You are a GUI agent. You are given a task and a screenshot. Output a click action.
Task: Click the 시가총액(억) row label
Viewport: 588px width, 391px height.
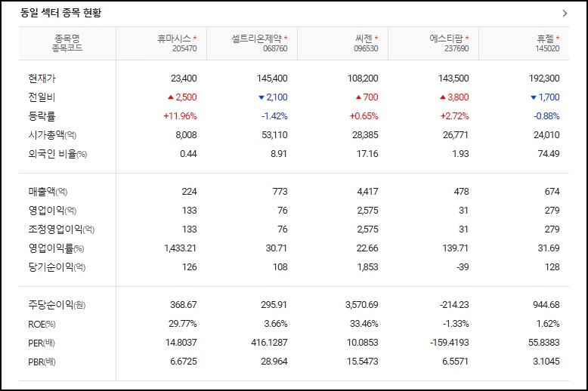[52, 135]
